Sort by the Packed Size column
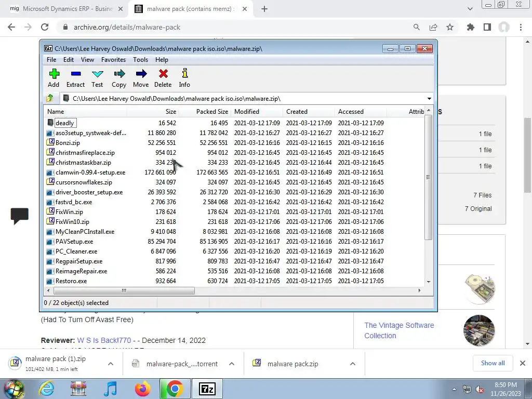 [205, 112]
